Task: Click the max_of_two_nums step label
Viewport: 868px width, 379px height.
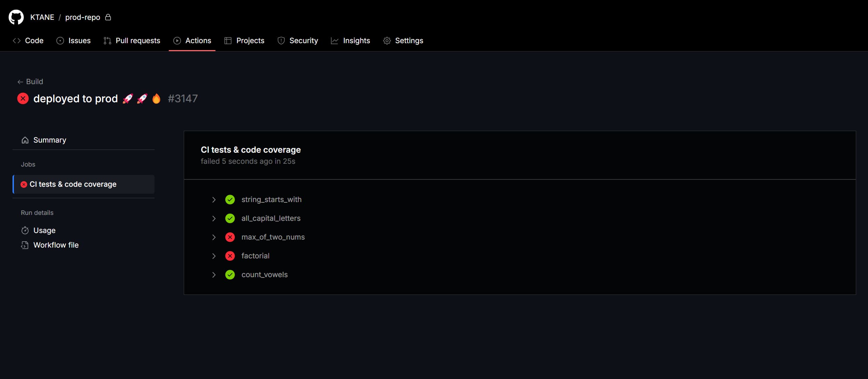Action: point(273,237)
